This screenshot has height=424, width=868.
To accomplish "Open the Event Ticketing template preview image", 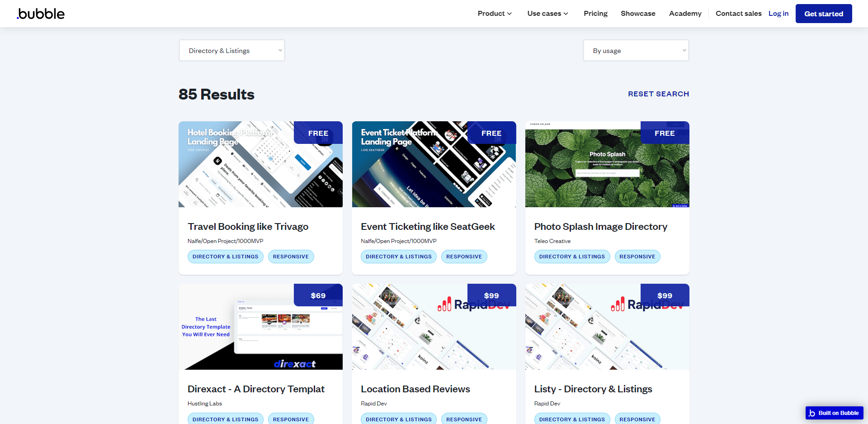I will (x=434, y=164).
